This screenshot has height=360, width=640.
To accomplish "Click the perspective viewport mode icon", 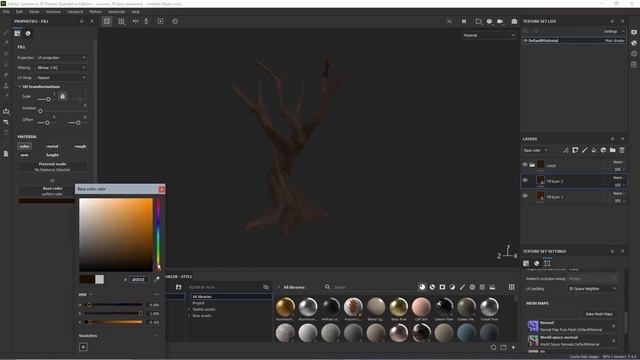I will click(478, 21).
